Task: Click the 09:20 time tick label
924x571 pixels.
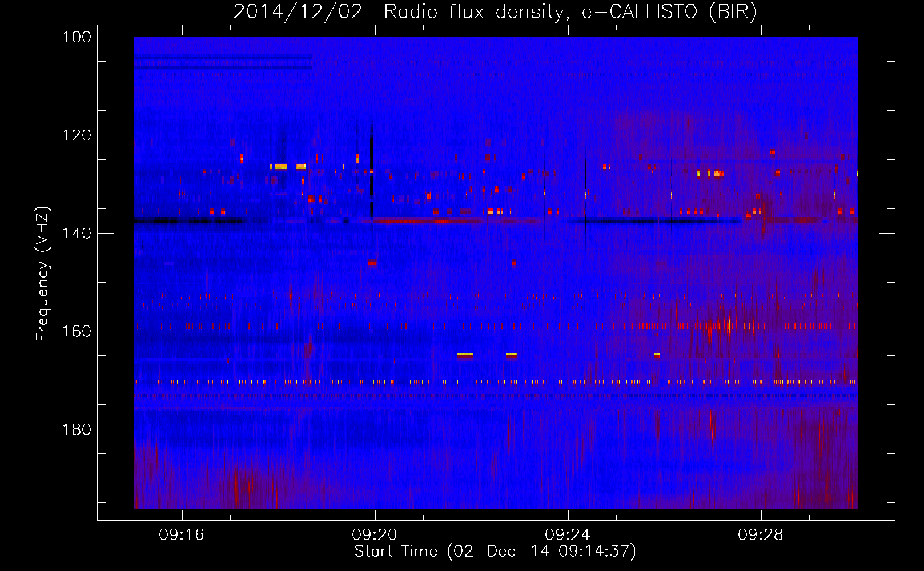Action: point(375,535)
